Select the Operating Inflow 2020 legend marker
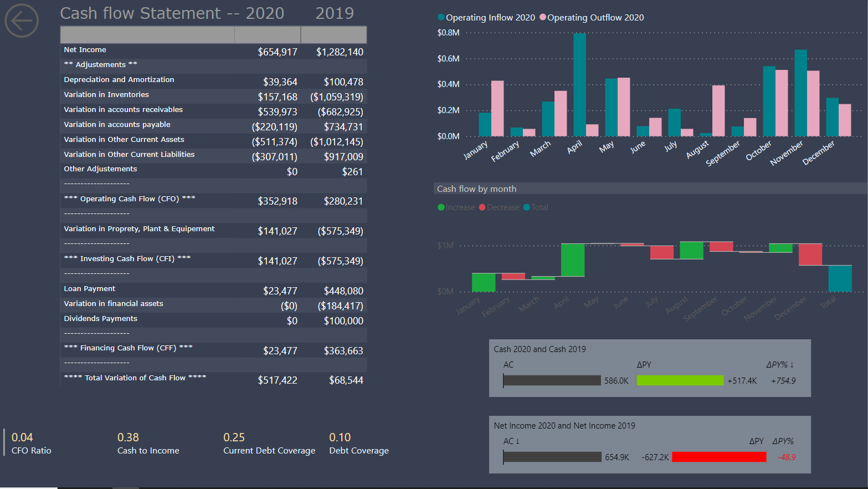This screenshot has width=868, height=489. [x=441, y=18]
